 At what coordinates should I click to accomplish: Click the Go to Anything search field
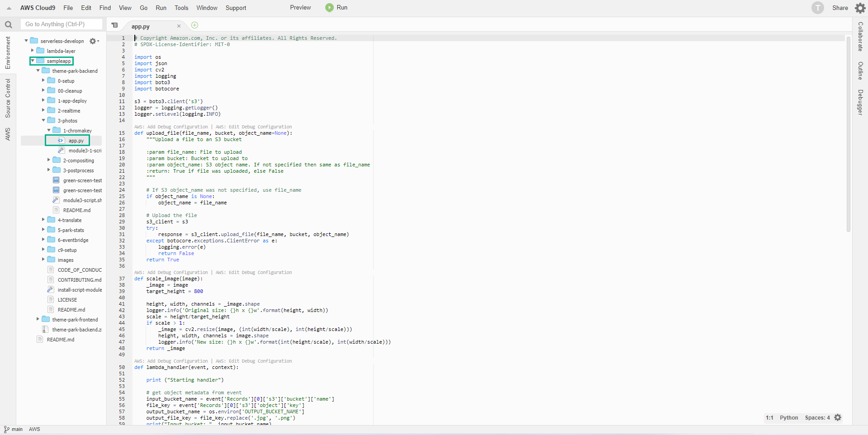pyautogui.click(x=62, y=24)
